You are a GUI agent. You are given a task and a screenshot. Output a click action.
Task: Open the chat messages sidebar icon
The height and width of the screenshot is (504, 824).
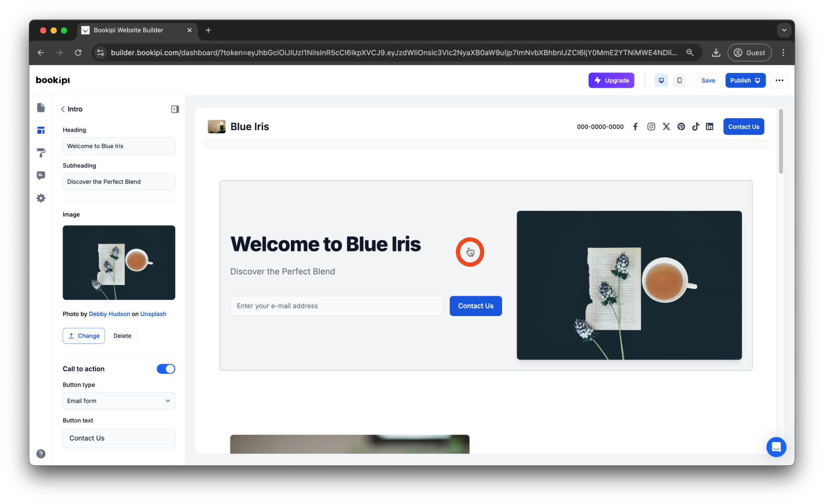click(41, 175)
